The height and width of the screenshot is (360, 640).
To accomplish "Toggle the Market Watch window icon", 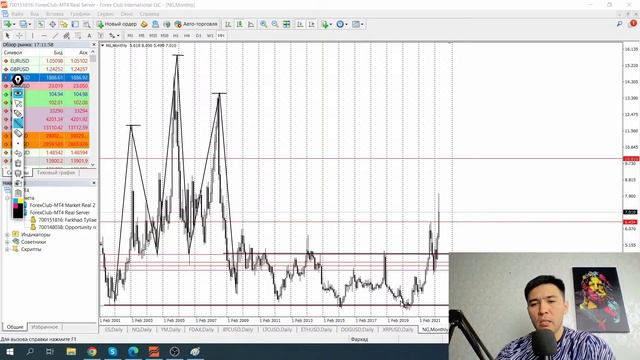I will click(x=41, y=24).
